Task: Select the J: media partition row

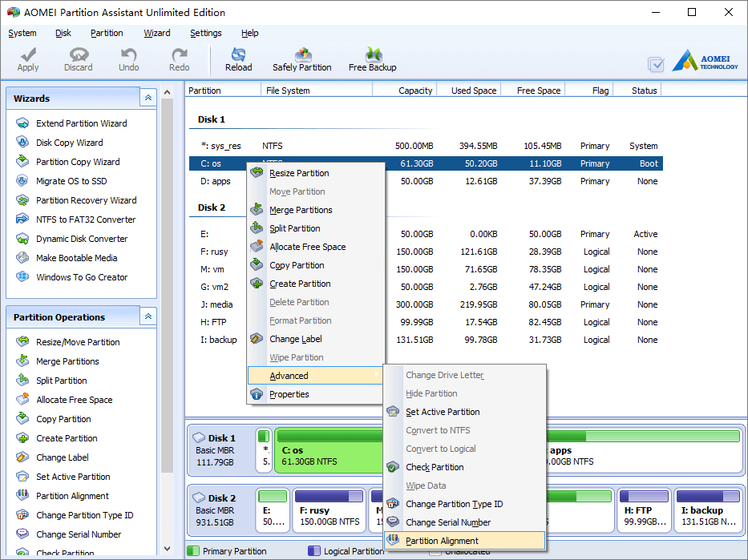Action: pos(426,304)
